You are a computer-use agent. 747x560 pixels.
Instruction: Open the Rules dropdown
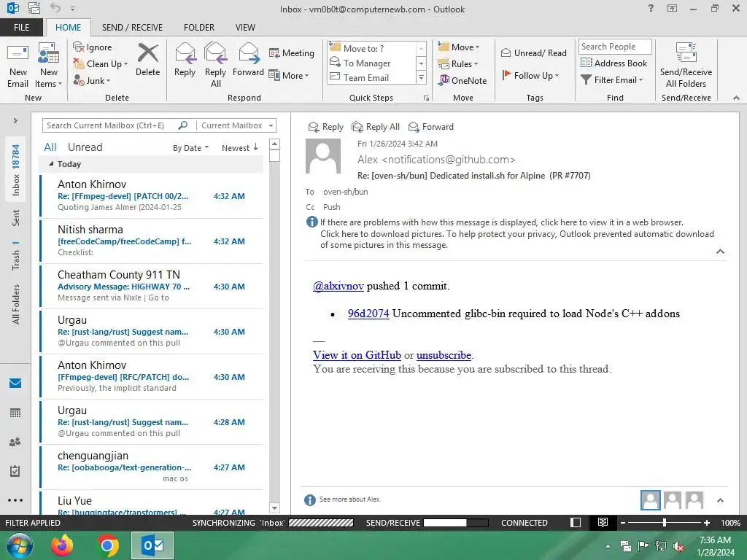[x=458, y=64]
